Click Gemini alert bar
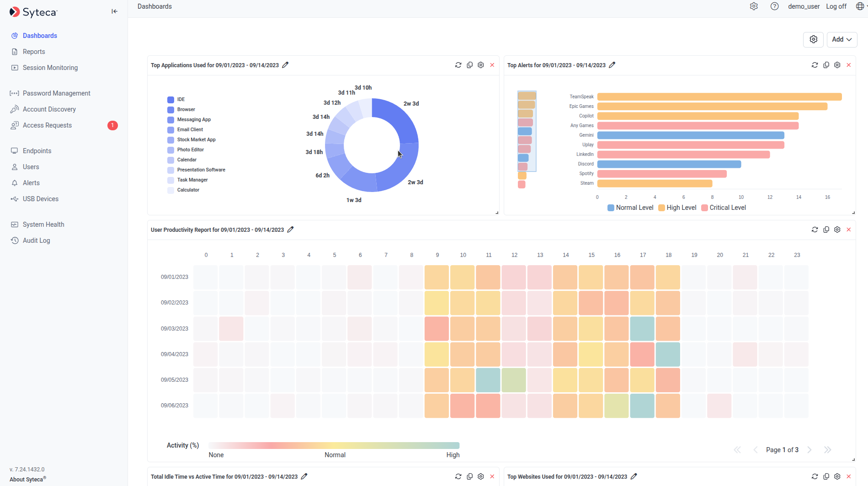Screen dimensions: 868x486 tap(691, 135)
